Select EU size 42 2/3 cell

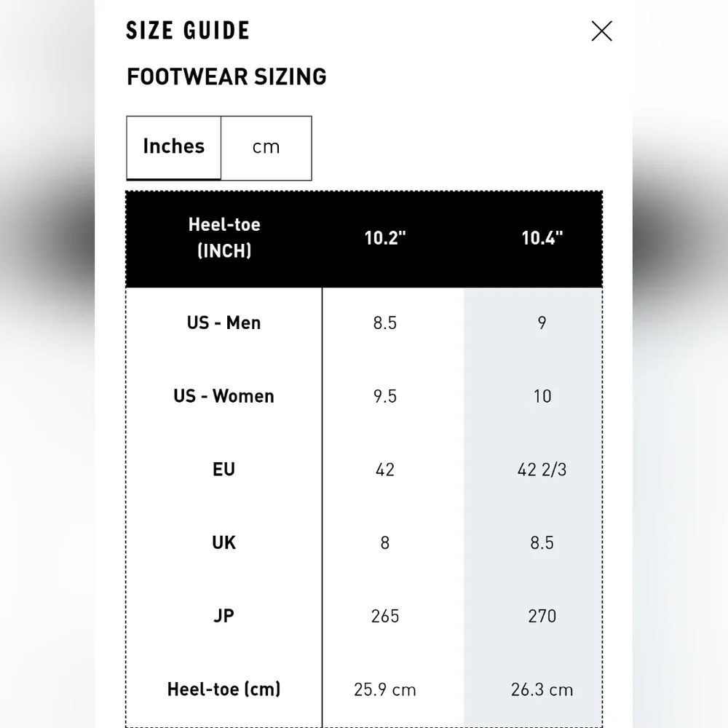(x=542, y=470)
